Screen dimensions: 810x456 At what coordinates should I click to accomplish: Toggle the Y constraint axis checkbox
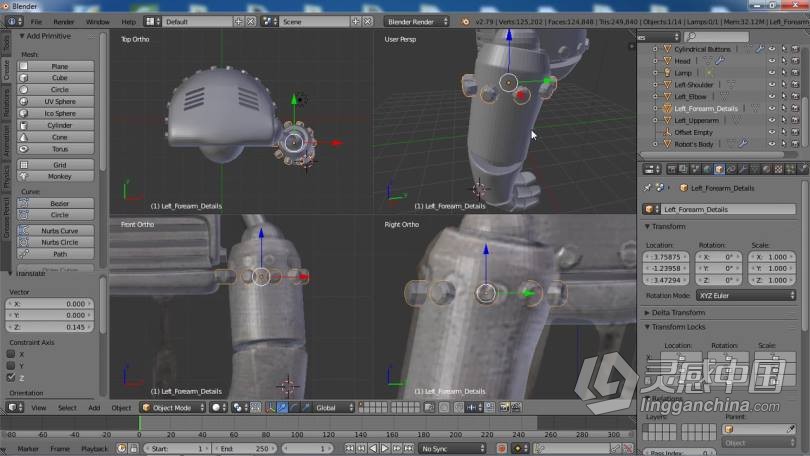point(10,366)
